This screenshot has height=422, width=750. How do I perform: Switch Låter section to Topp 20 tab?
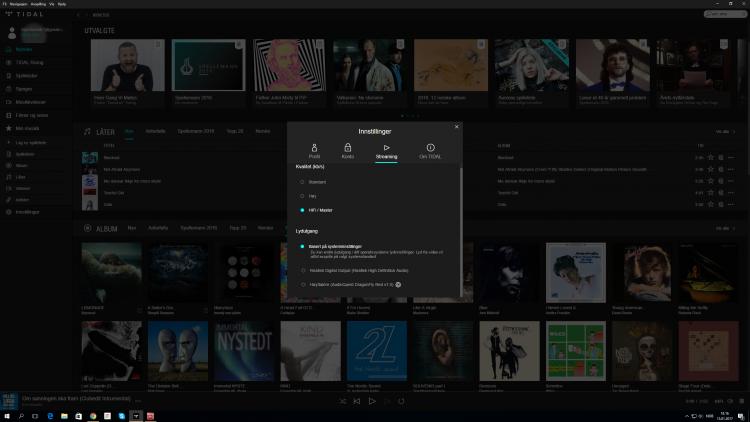click(x=235, y=131)
